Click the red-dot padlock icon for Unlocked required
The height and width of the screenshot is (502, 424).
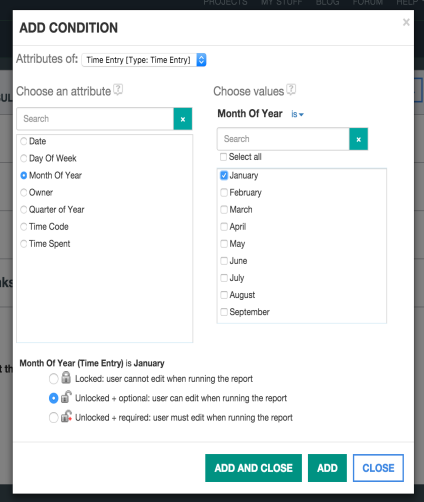tap(66, 416)
